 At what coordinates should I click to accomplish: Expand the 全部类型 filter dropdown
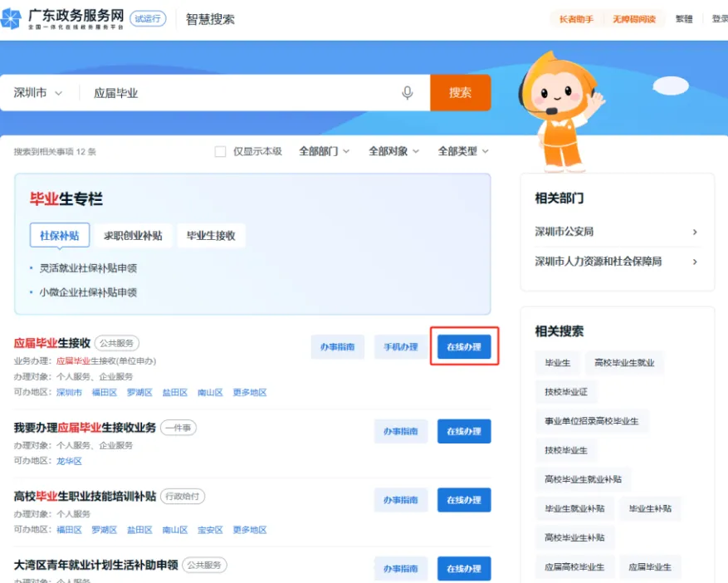coord(463,151)
